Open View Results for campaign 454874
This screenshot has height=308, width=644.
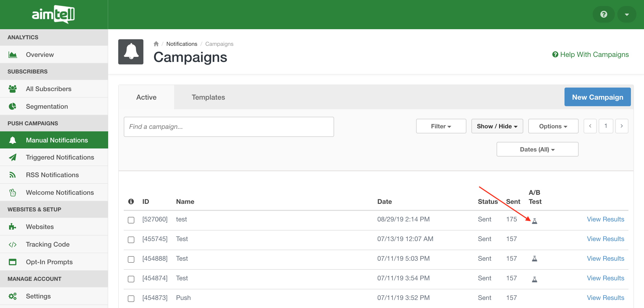pos(605,278)
